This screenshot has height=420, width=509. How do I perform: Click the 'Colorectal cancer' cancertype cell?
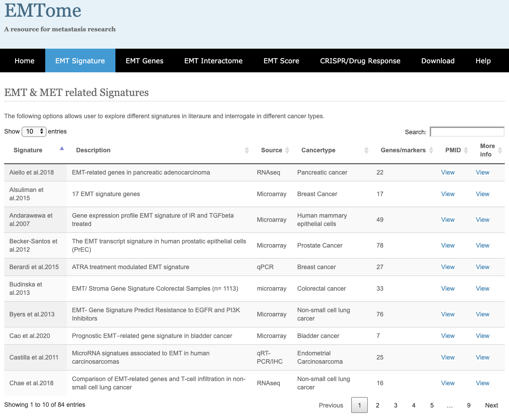[322, 289]
